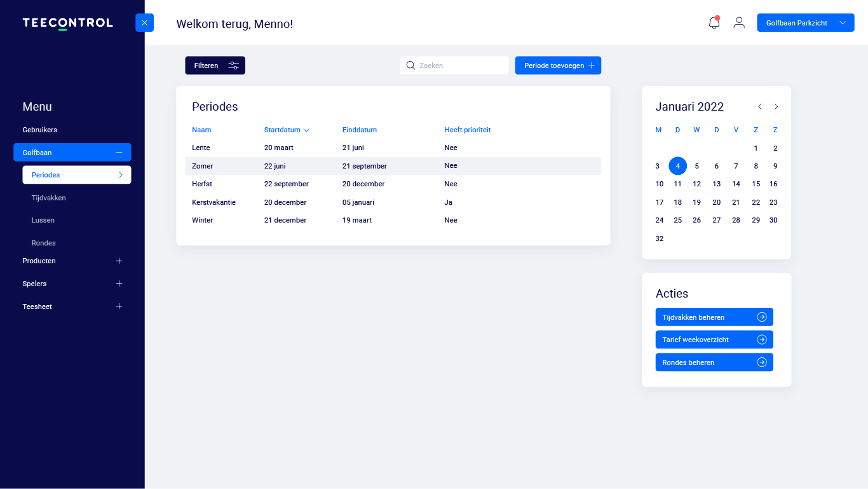This screenshot has height=489, width=868.
Task: Select day 27 in calendar
Action: 716,220
